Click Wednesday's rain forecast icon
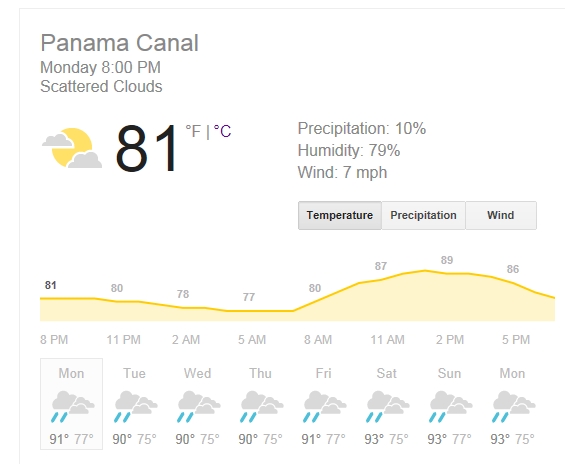Screen dimensions: 565x464 [199, 406]
